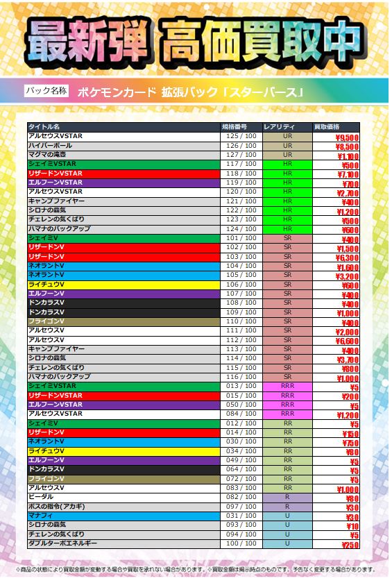This screenshot has width=392, height=583.
Task: Click the ¥1,500 price
Action: (x=348, y=248)
